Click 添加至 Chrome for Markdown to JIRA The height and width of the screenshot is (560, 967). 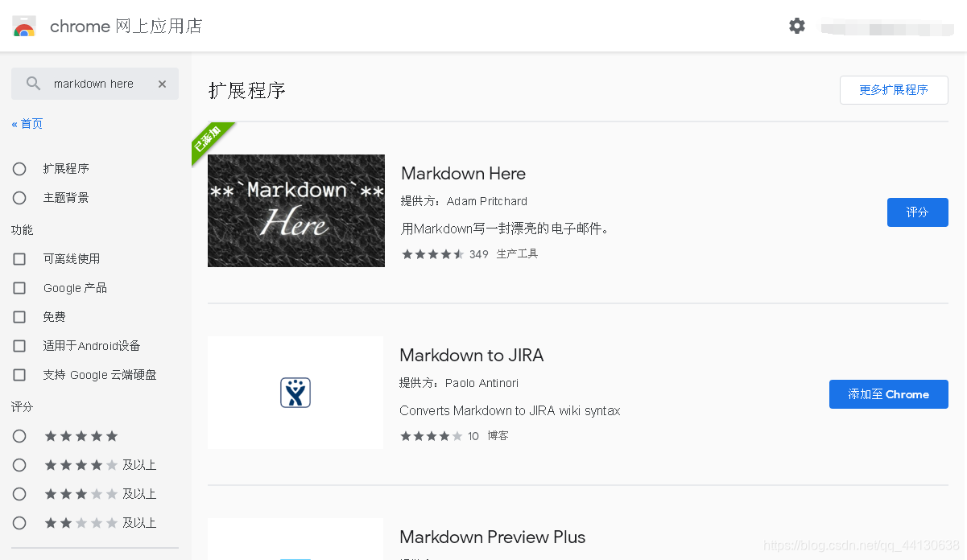(889, 394)
